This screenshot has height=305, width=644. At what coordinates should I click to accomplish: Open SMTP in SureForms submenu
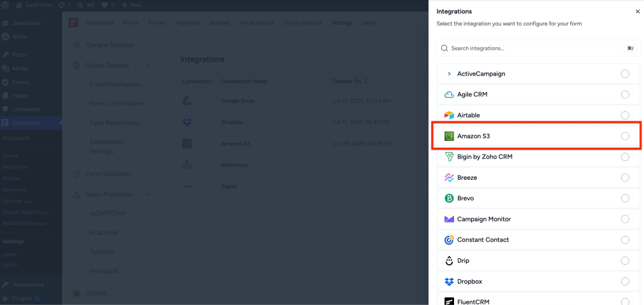click(10, 265)
